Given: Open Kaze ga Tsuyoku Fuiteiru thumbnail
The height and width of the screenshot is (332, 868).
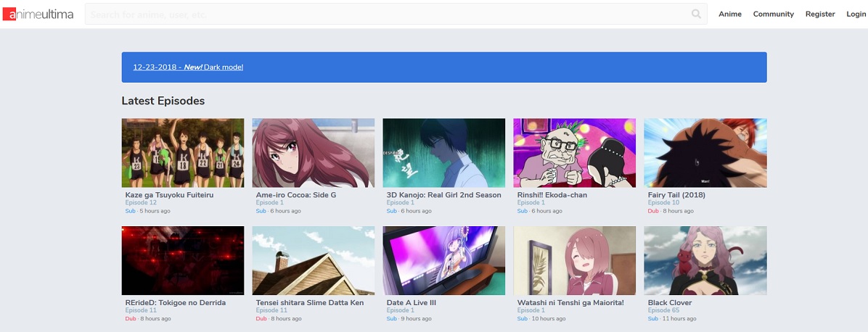Looking at the screenshot, I should [x=183, y=153].
